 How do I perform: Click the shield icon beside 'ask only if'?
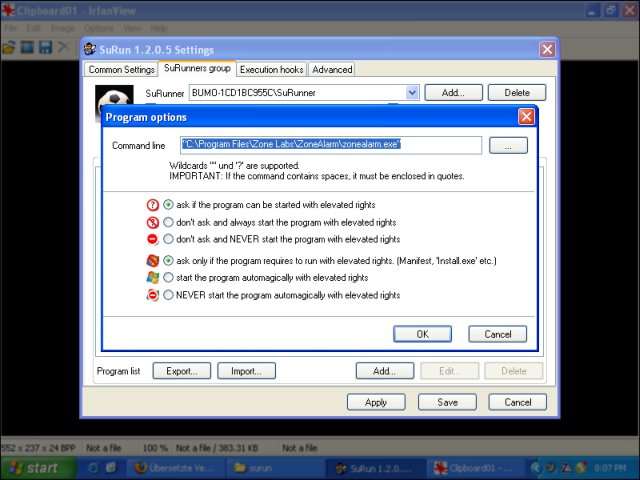tap(153, 260)
